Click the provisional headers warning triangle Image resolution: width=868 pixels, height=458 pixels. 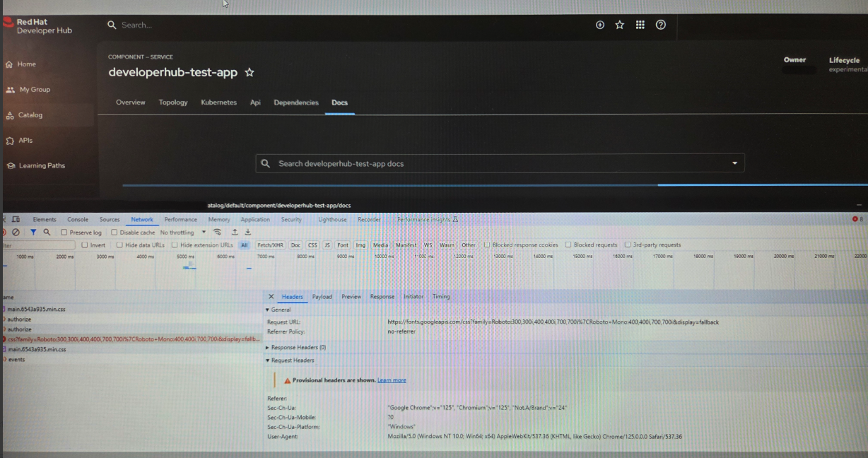pyautogui.click(x=288, y=380)
